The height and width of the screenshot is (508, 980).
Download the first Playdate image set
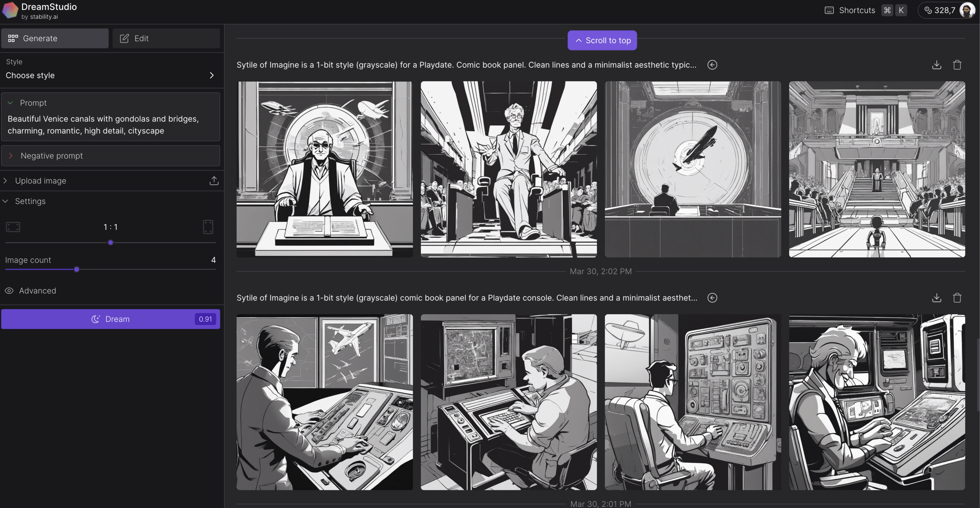pyautogui.click(x=936, y=65)
